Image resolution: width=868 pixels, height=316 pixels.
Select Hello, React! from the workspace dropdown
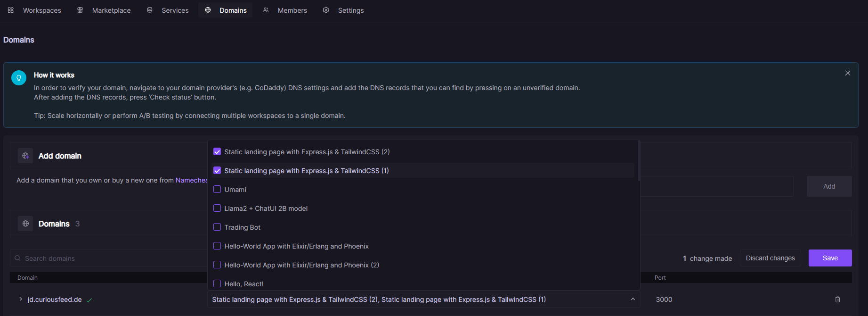pyautogui.click(x=244, y=283)
